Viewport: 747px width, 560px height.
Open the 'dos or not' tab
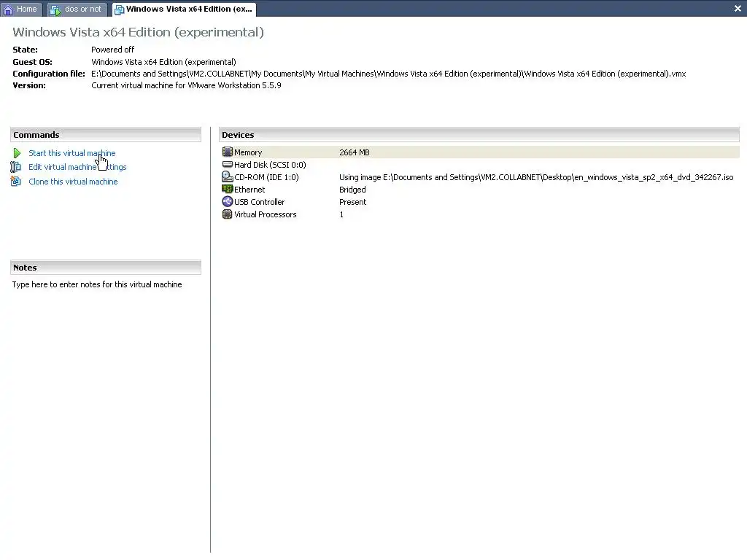pyautogui.click(x=77, y=9)
